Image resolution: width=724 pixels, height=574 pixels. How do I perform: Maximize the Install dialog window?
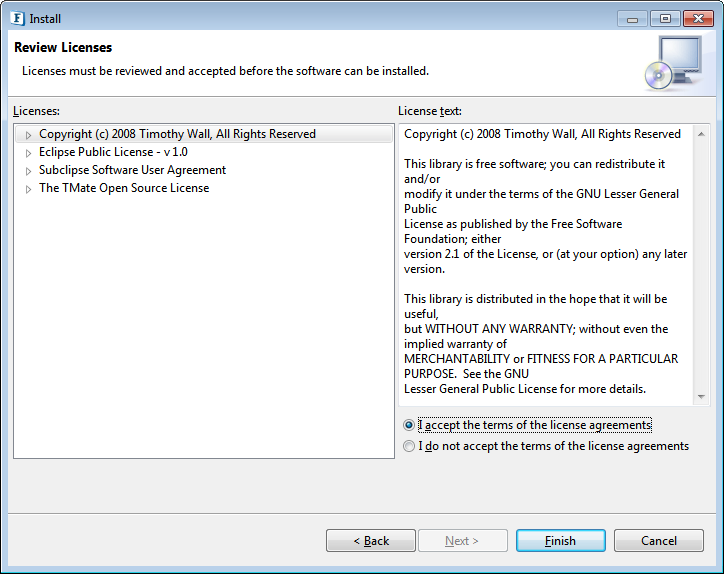(x=665, y=18)
